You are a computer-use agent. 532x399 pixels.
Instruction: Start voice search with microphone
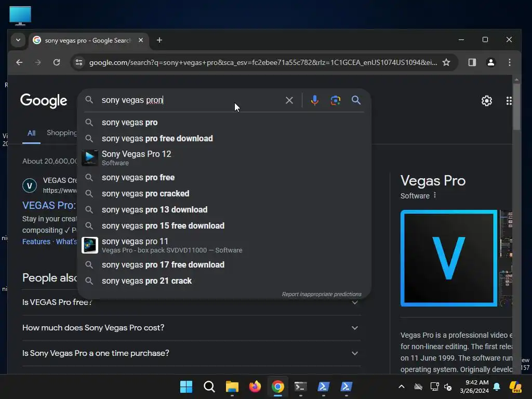click(x=314, y=100)
